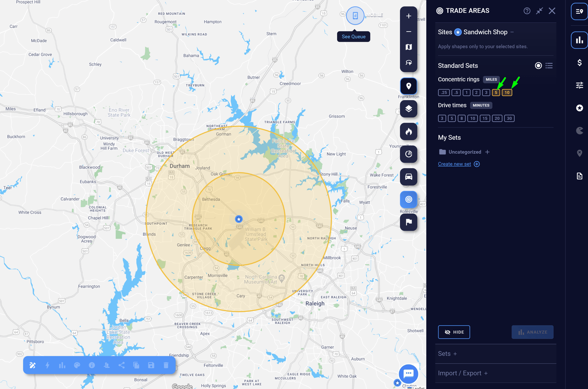Viewport: 588px width, 389px height.
Task: Select the Standard Sets radio view icon
Action: click(538, 66)
